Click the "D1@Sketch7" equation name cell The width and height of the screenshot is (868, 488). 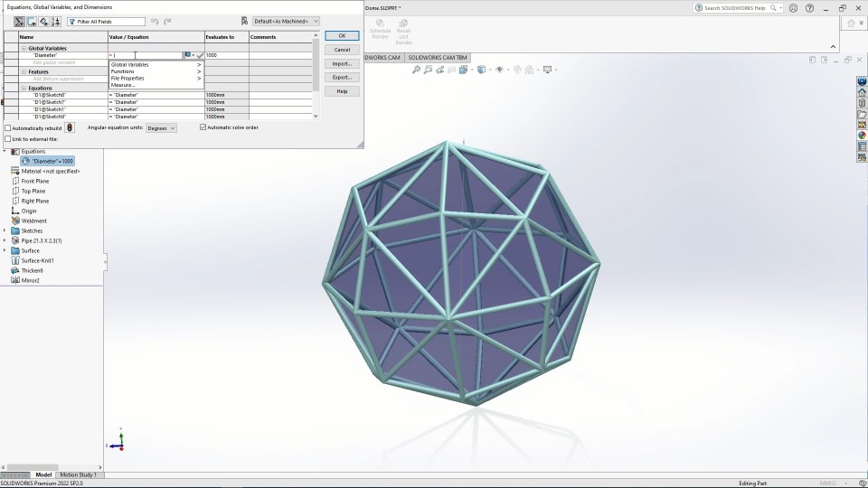coord(63,102)
